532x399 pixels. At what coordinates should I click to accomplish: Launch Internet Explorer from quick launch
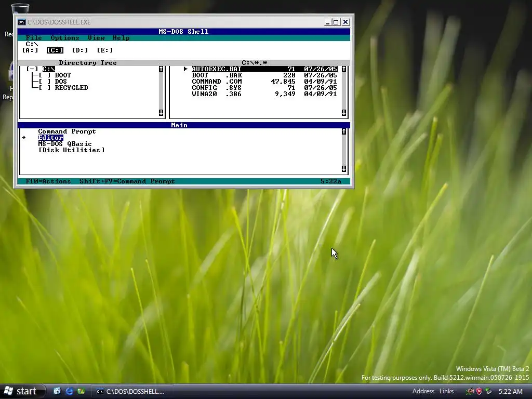(x=69, y=391)
